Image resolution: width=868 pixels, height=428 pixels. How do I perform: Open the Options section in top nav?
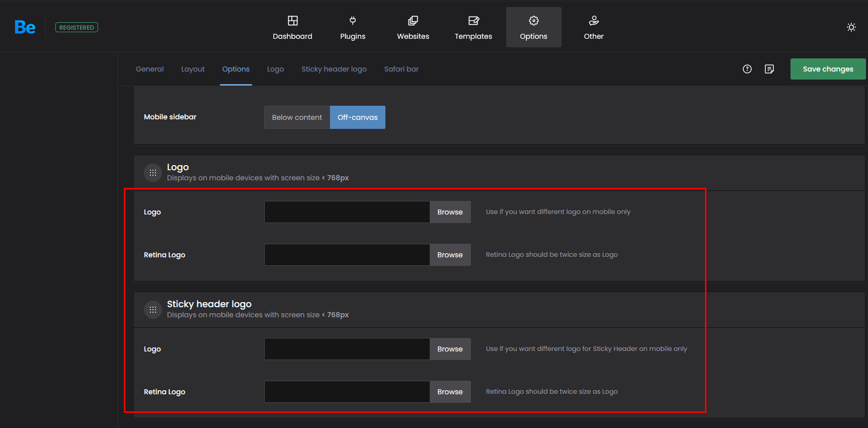tap(534, 27)
